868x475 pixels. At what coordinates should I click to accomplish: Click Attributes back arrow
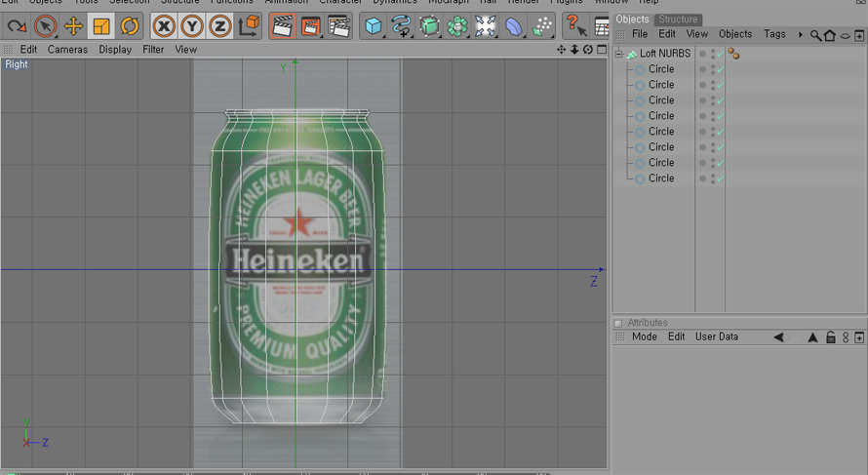click(x=778, y=337)
